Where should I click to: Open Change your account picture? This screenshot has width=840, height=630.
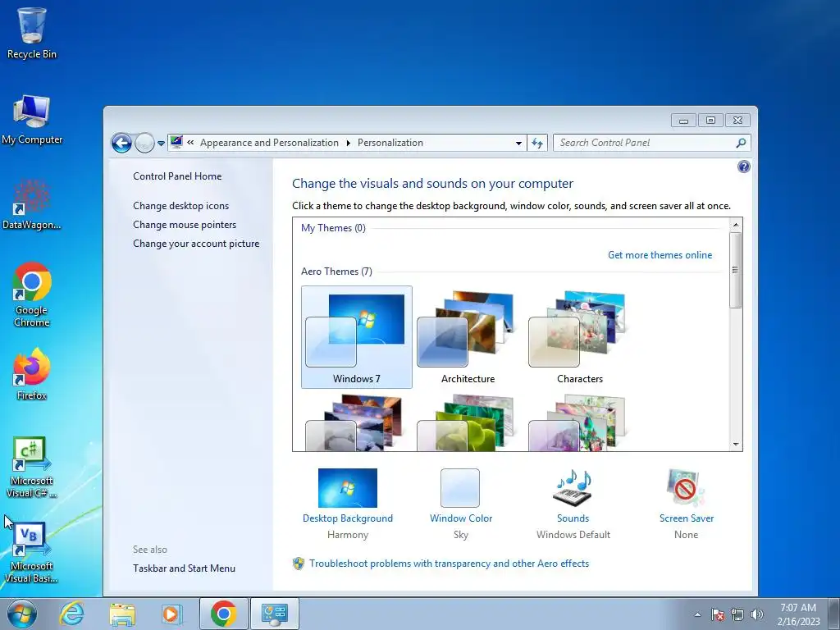(x=196, y=243)
